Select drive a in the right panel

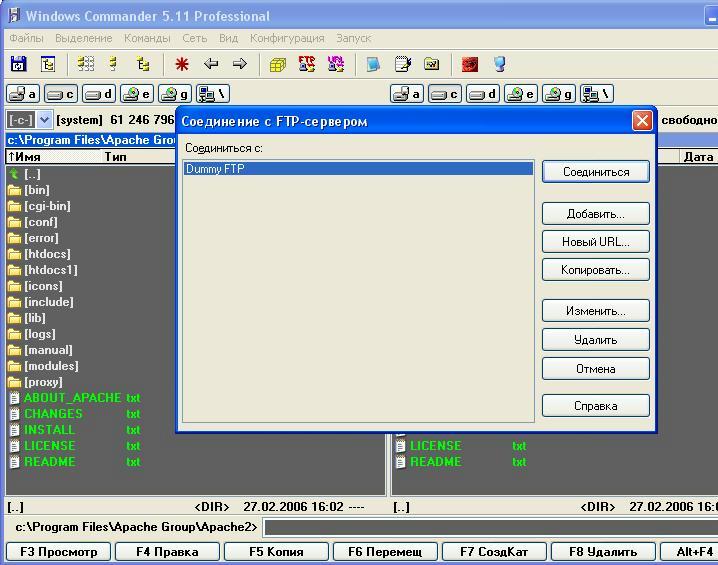tap(407, 94)
